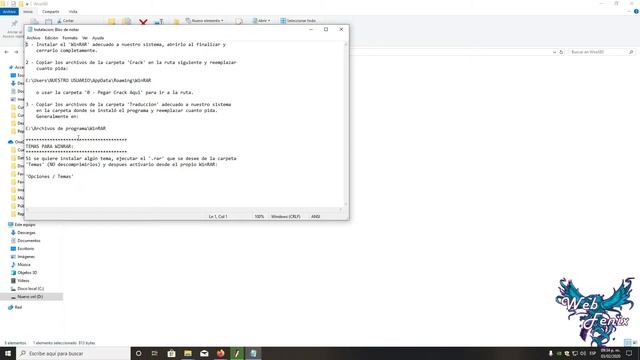Click the refresh button beside address bar
The image size is (640, 360).
click(x=561, y=52)
